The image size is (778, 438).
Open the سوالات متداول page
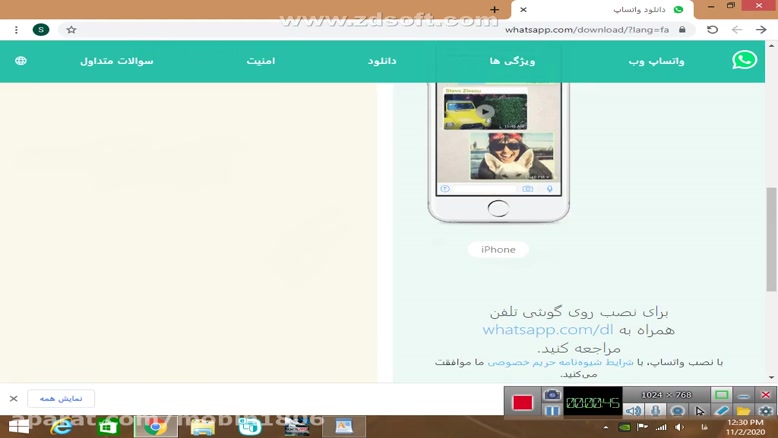pyautogui.click(x=117, y=61)
